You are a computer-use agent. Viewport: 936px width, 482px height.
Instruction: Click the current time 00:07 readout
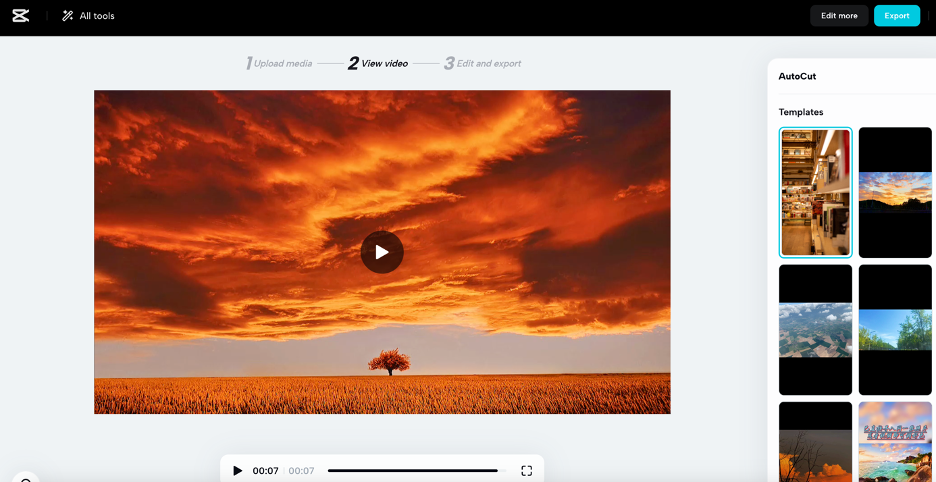[266, 471]
